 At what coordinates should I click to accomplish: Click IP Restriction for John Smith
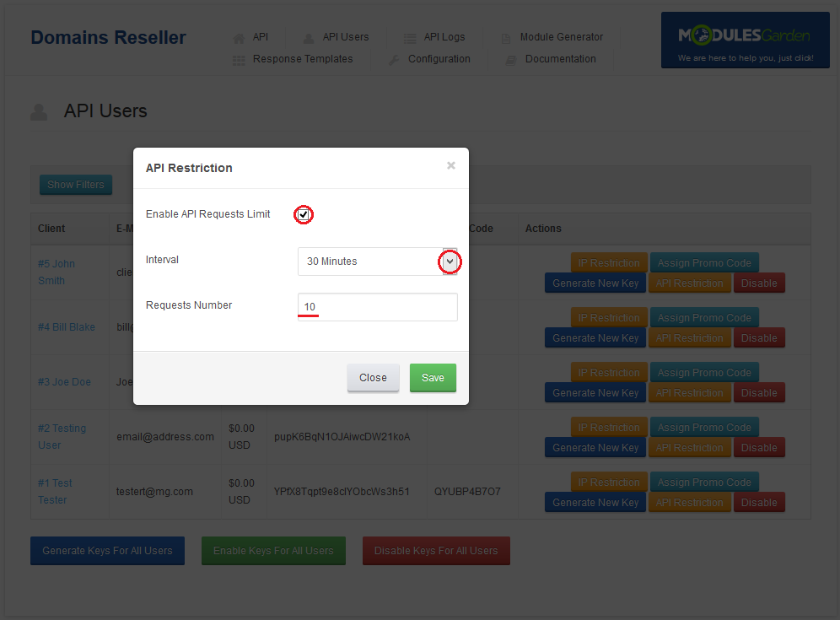click(609, 263)
